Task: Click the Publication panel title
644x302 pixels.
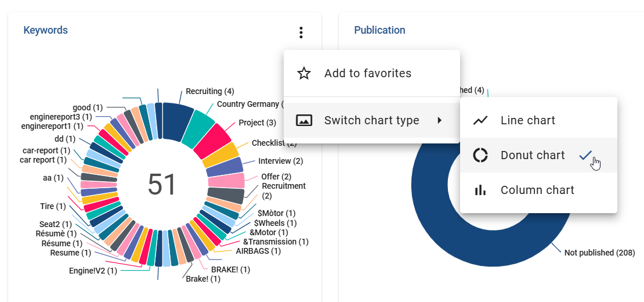Action: pos(379,30)
